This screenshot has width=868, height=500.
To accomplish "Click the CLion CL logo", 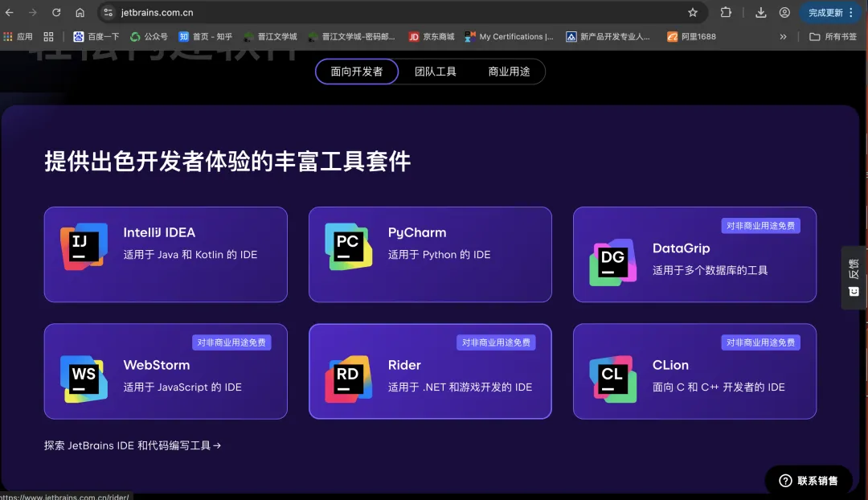I will pyautogui.click(x=612, y=379).
